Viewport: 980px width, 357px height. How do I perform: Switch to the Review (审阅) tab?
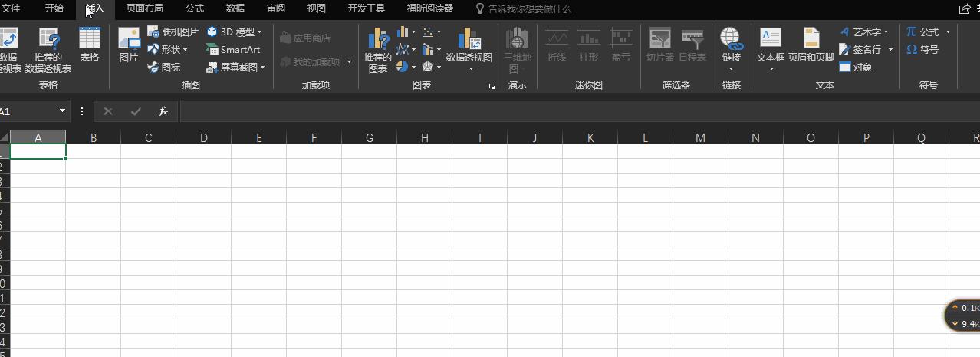(276, 8)
